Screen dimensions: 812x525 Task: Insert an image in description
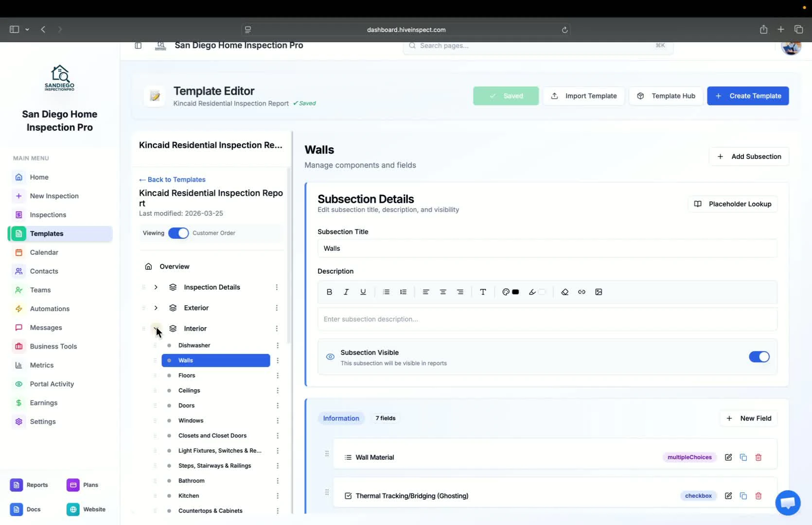click(x=599, y=292)
